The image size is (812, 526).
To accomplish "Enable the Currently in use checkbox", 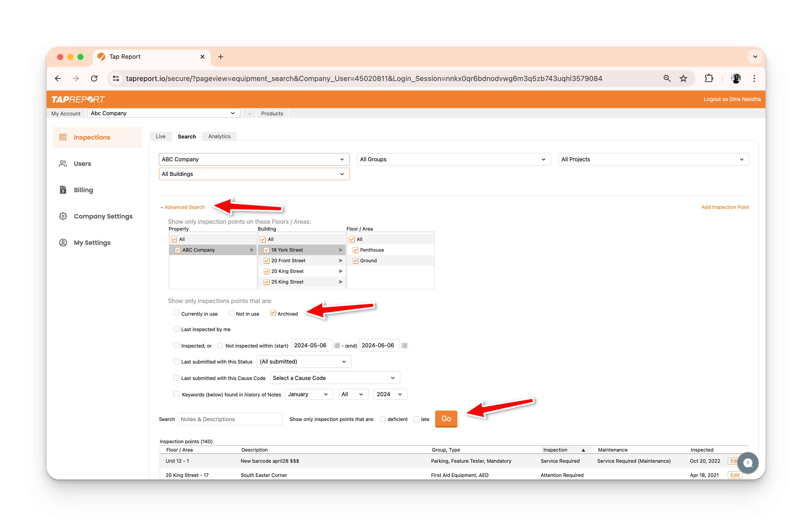I will (x=176, y=313).
